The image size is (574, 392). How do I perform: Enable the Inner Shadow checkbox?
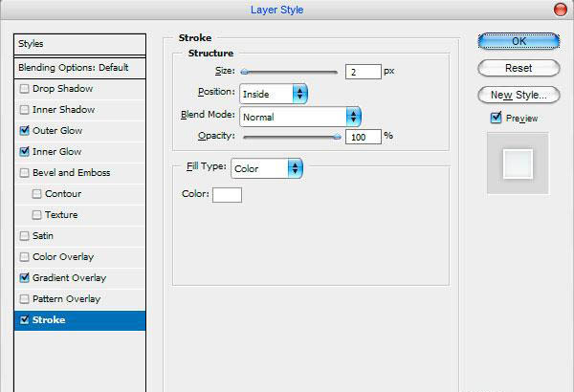click(x=24, y=110)
